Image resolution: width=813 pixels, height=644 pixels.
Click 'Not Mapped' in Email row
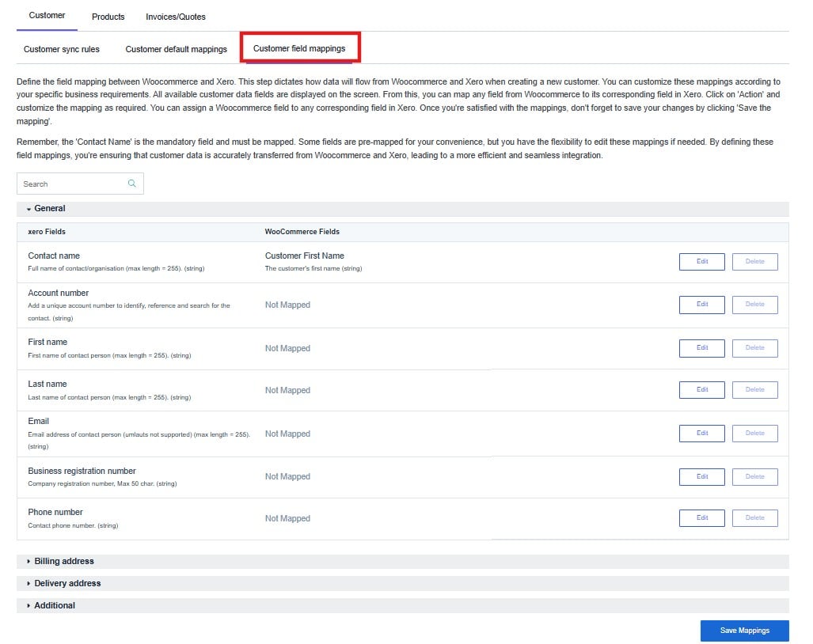tap(287, 434)
